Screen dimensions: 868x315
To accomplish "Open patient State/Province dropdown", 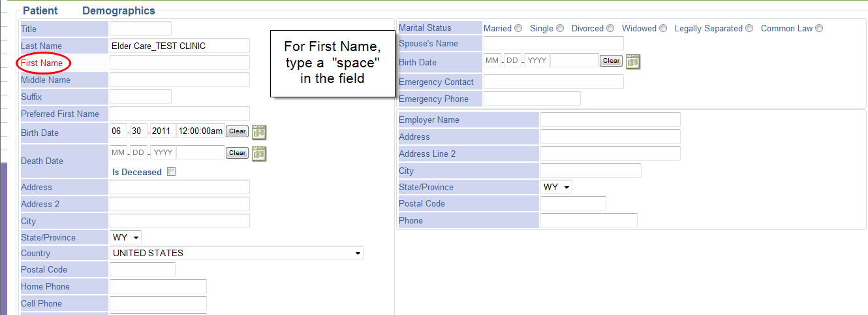I will [x=127, y=237].
